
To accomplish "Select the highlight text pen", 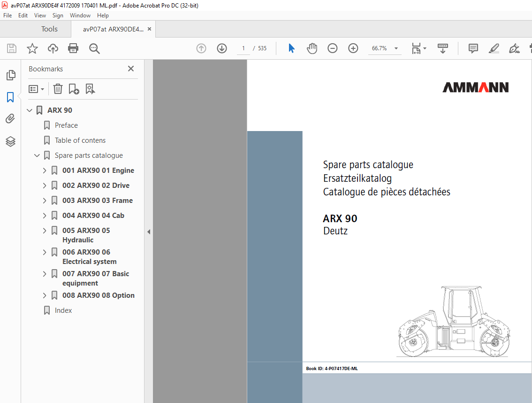I will point(494,48).
